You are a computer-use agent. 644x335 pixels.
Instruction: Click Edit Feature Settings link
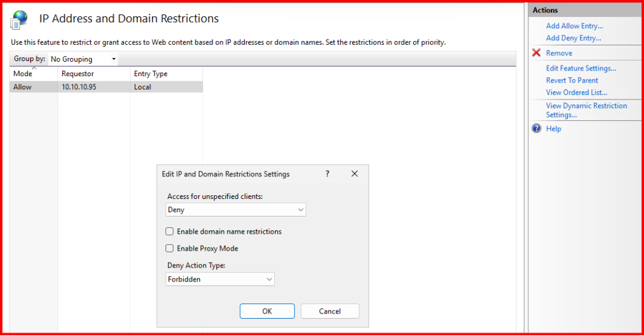pos(580,69)
